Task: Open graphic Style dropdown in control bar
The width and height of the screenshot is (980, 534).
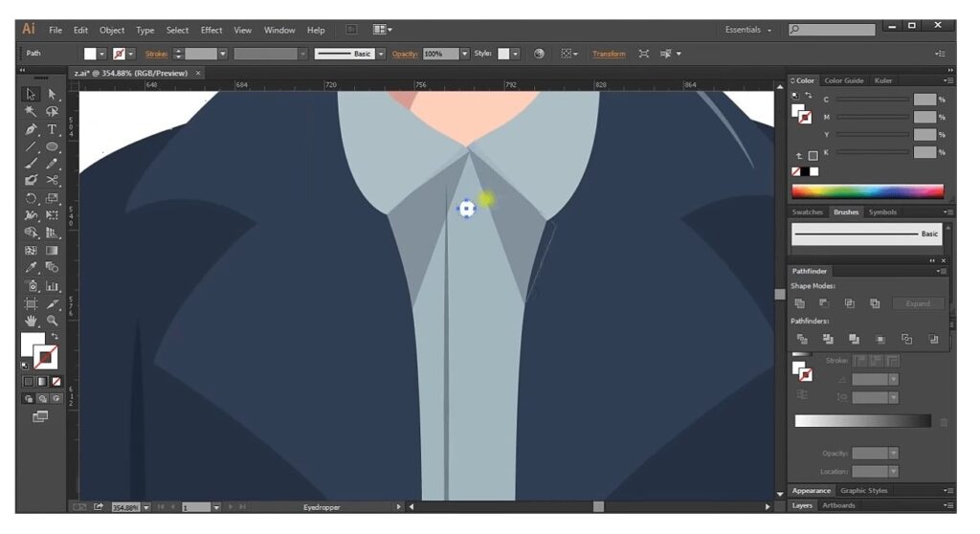Action: 516,54
